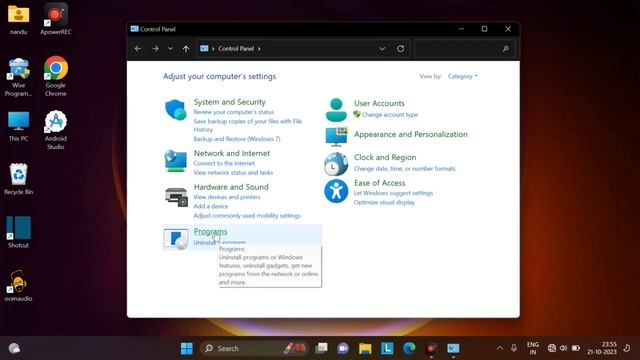Show hidden icons in system tray
This screenshot has height=360, width=640.
(500, 348)
